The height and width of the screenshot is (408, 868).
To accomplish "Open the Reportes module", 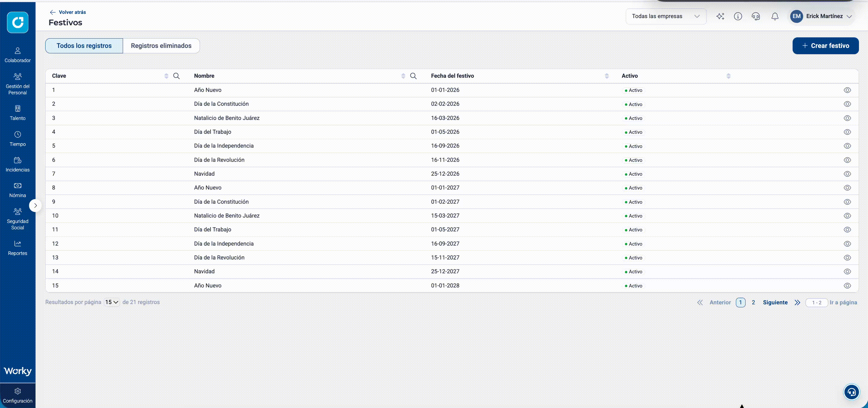I will tap(17, 248).
